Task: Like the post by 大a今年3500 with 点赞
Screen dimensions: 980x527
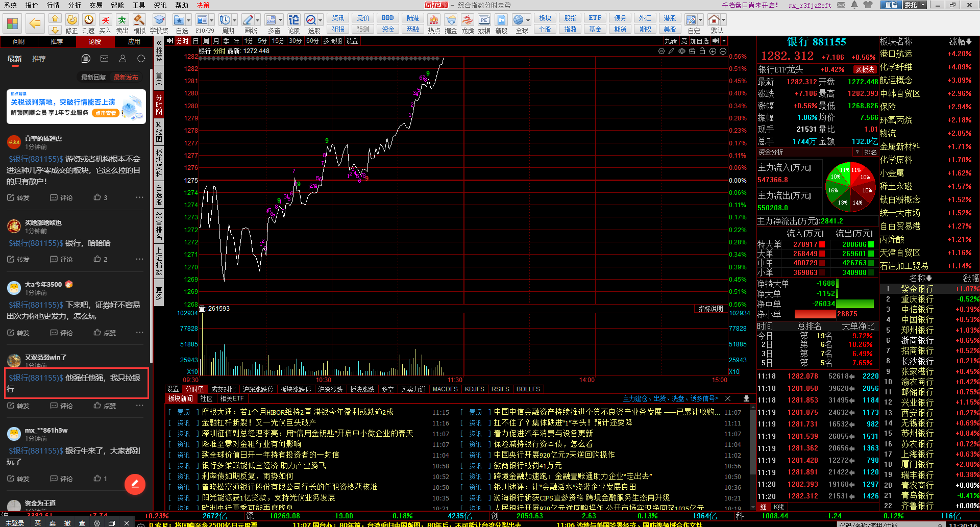Action: coord(105,333)
